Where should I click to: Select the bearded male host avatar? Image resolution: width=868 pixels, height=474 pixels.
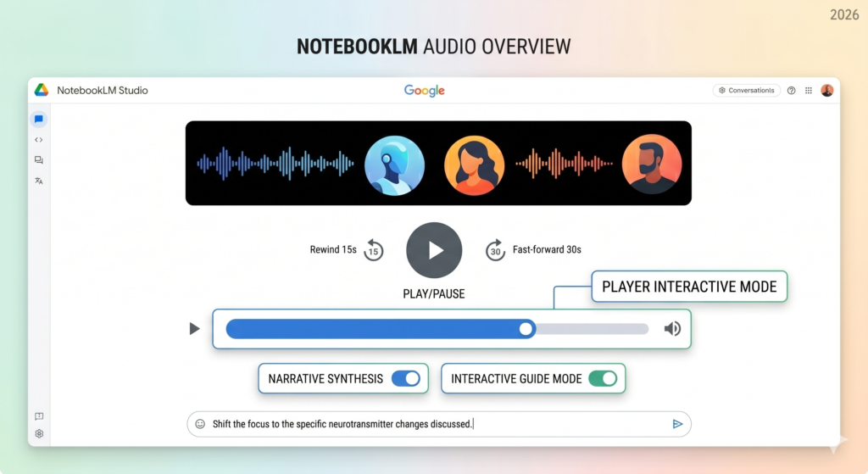point(652,164)
